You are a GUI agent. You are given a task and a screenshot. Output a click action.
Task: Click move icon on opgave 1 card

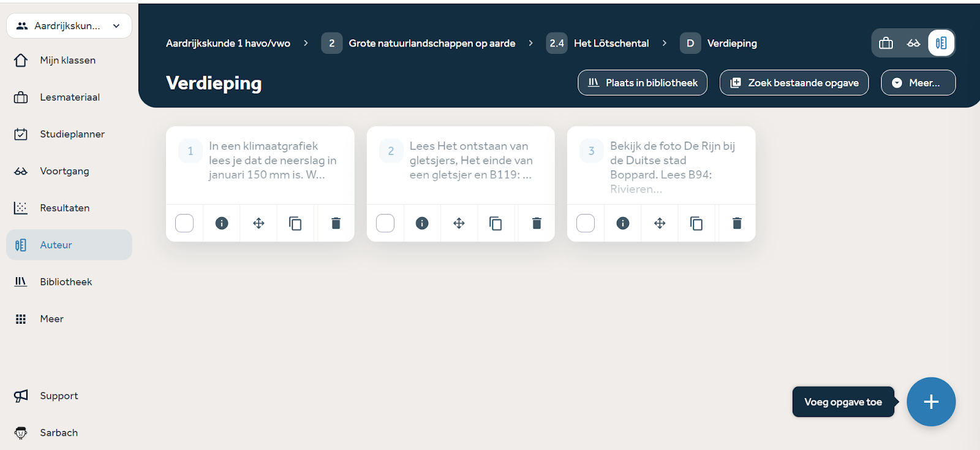(258, 223)
